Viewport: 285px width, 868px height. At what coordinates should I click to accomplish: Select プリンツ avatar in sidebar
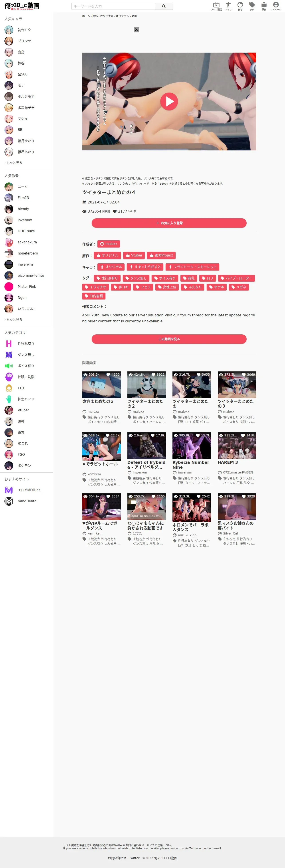pos(9,41)
